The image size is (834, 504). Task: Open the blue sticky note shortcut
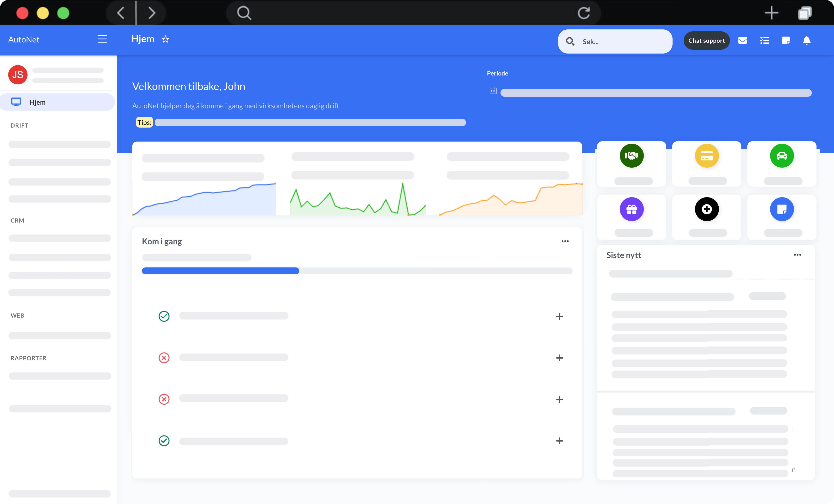(x=782, y=209)
